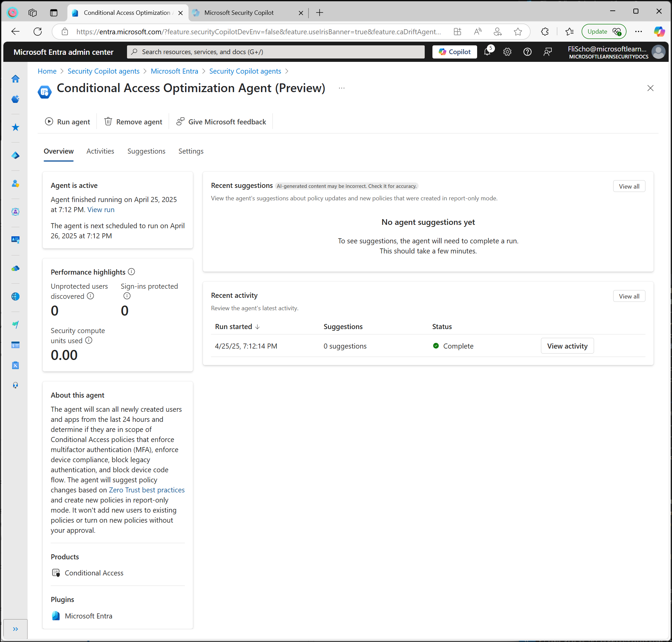
Task: Click the Search resources input field
Action: click(x=276, y=52)
